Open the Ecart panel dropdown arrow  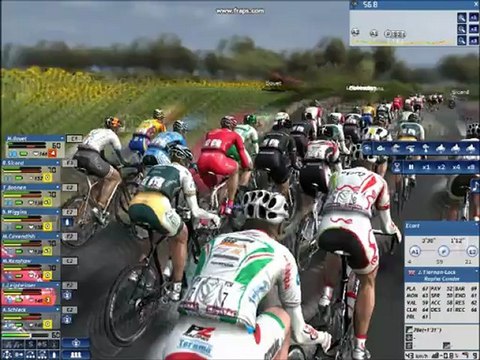click(476, 225)
